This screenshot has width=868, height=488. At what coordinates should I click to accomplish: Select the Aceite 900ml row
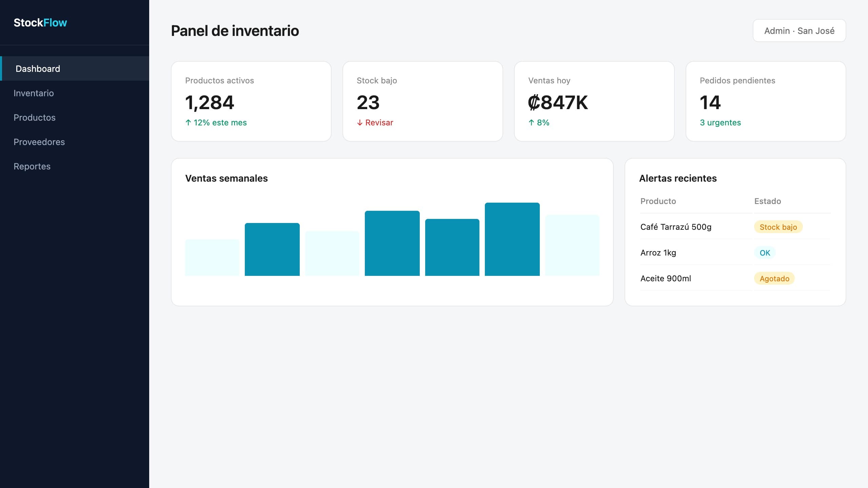pos(735,278)
